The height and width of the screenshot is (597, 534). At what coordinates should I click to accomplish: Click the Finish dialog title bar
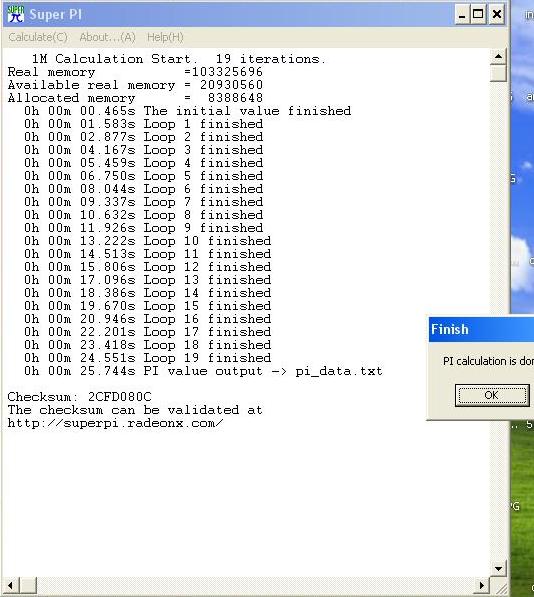(481, 329)
